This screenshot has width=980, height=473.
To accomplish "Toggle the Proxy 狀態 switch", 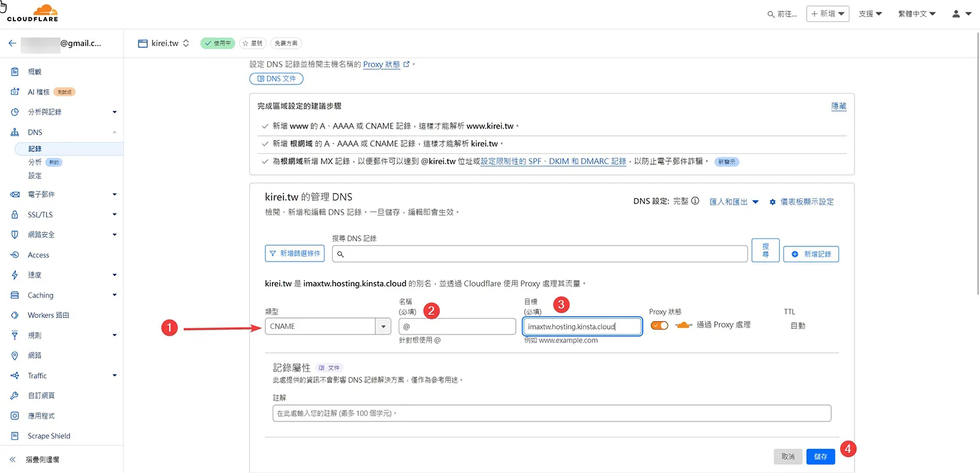I will [660, 325].
